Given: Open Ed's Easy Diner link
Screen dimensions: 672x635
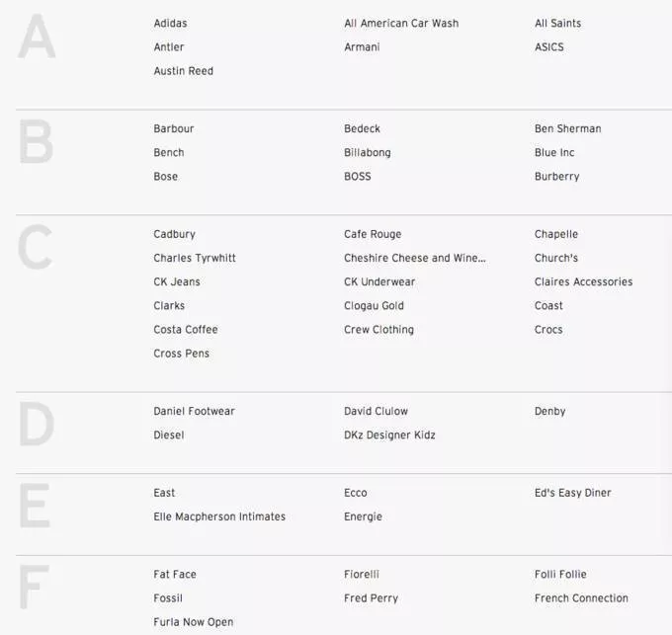Looking at the screenshot, I should [572, 494].
